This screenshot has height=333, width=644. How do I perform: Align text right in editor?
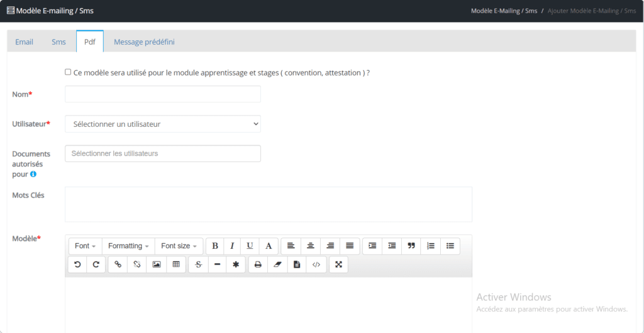coord(330,246)
